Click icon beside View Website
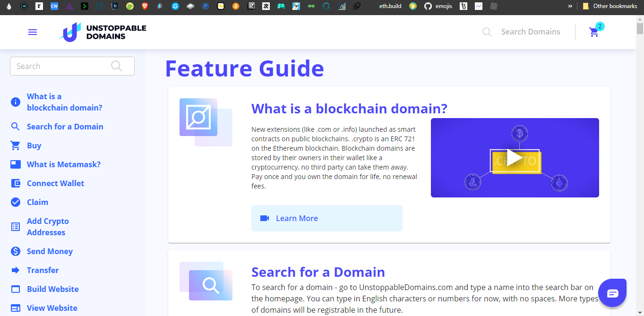The width and height of the screenshot is (644, 316). point(16,308)
